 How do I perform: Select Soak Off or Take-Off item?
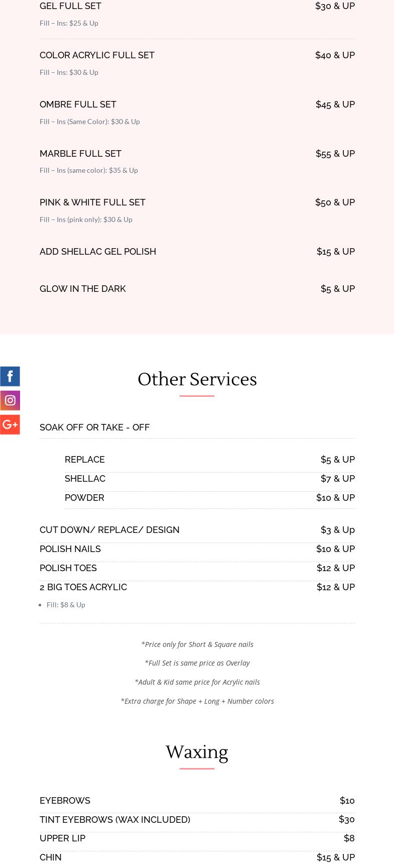point(94,427)
